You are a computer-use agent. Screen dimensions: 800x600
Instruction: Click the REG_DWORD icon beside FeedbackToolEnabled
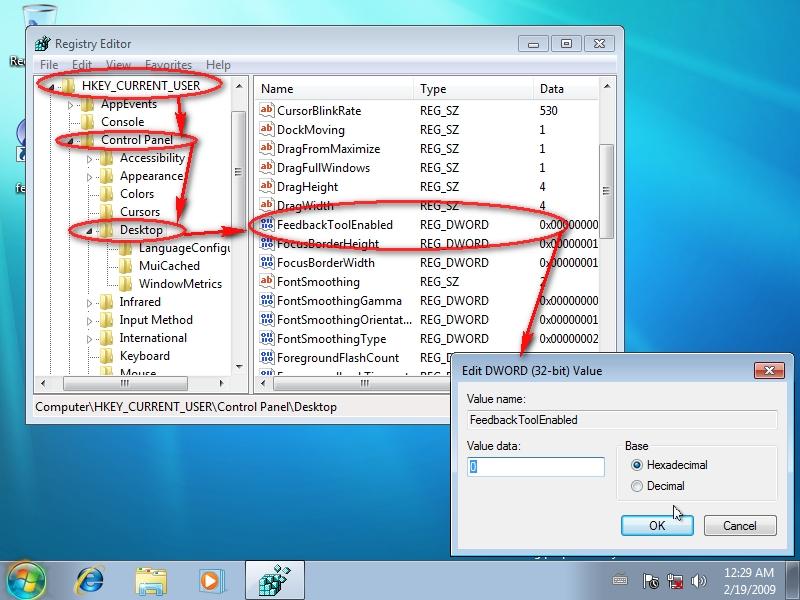(x=266, y=225)
